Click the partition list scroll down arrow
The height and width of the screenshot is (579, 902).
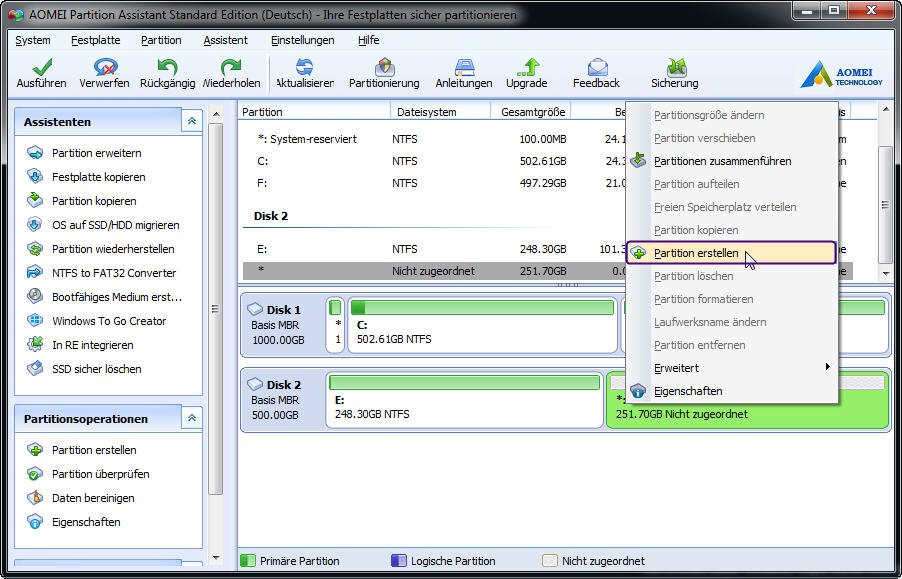coord(885,274)
